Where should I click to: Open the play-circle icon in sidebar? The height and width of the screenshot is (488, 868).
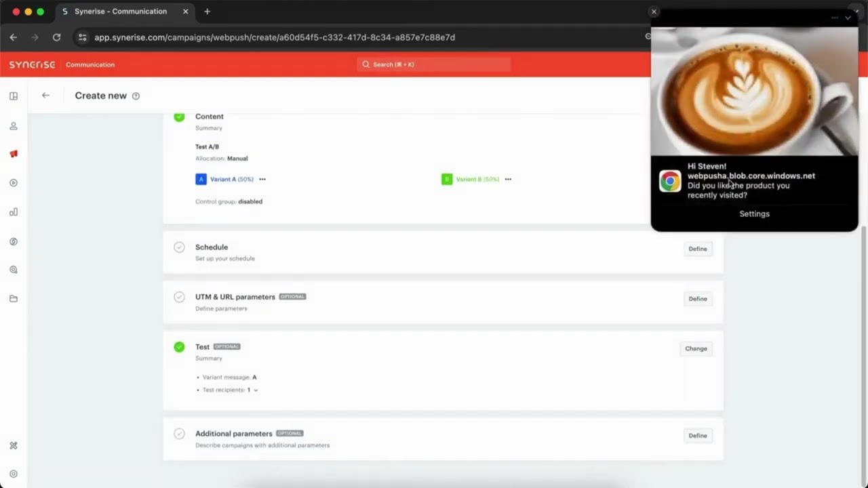click(x=14, y=183)
